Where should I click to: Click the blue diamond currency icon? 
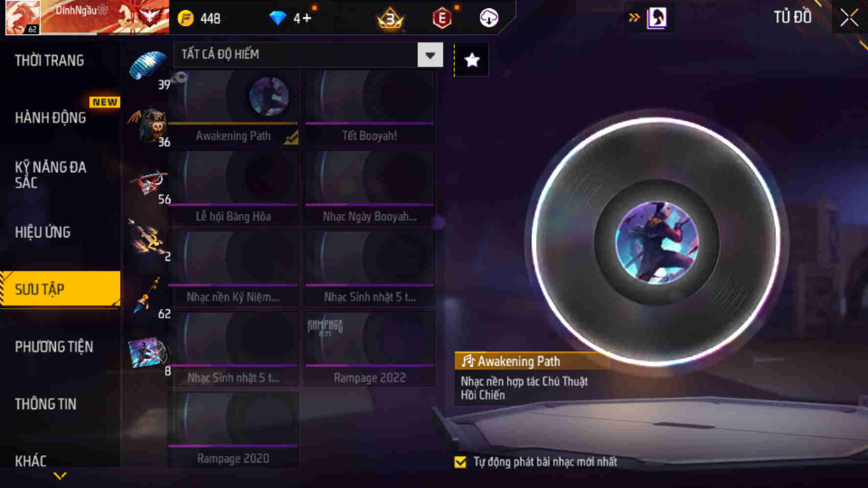[x=278, y=18]
